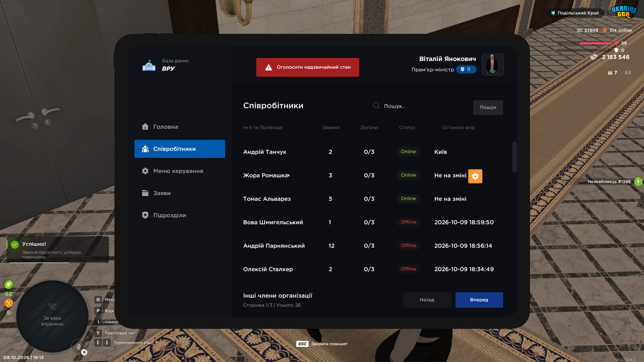Click the Online status badge for Андрій Танчук
The height and width of the screenshot is (362, 644).
[x=408, y=152]
